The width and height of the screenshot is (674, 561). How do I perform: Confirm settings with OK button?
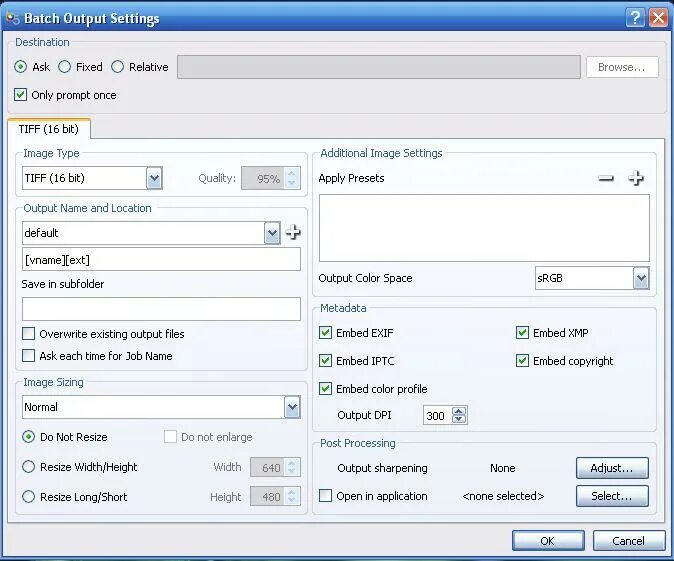(x=548, y=540)
